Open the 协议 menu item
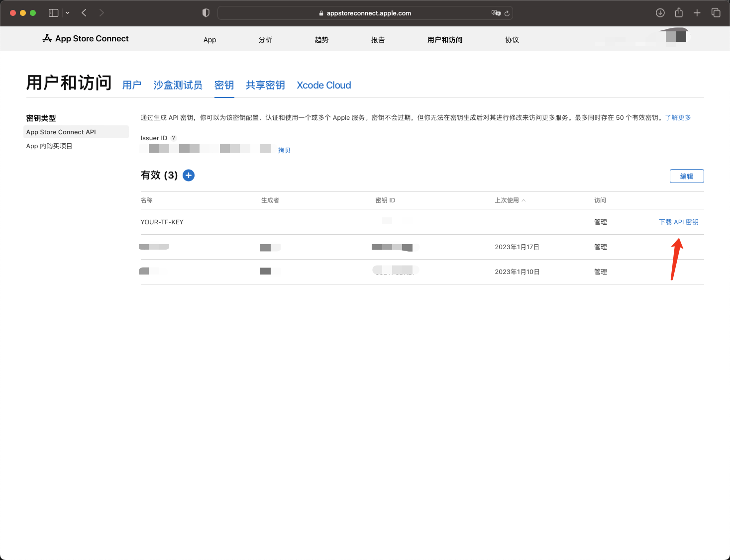 click(x=512, y=40)
